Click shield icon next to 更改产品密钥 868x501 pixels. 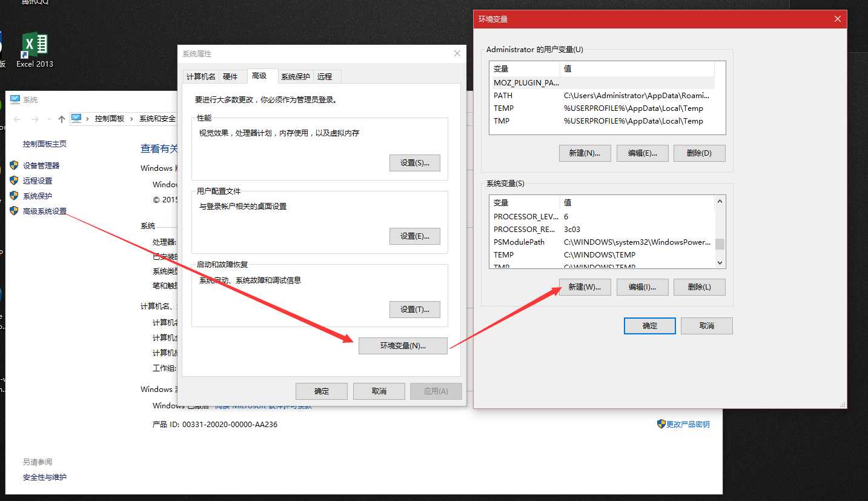tap(661, 424)
